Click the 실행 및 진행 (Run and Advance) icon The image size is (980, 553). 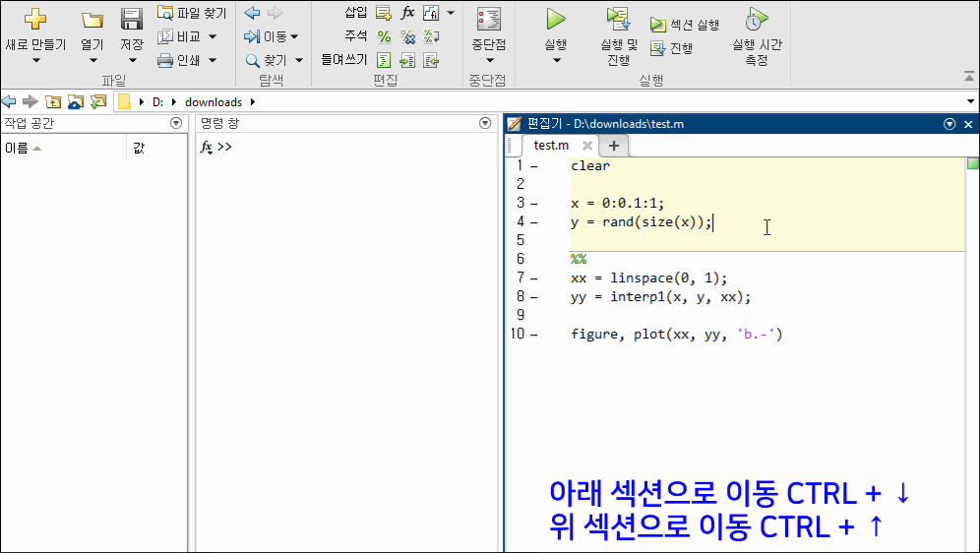(x=619, y=19)
